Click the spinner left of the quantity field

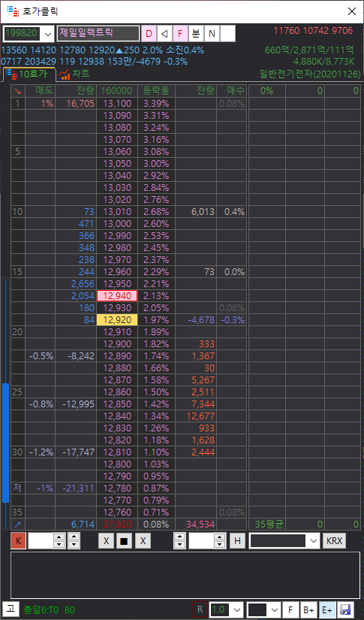[x=179, y=541]
